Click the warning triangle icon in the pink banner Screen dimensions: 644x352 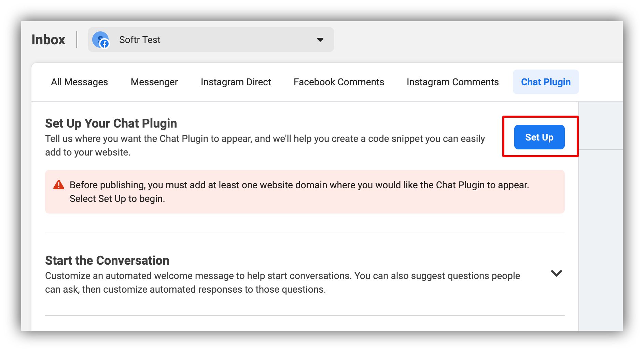[59, 185]
